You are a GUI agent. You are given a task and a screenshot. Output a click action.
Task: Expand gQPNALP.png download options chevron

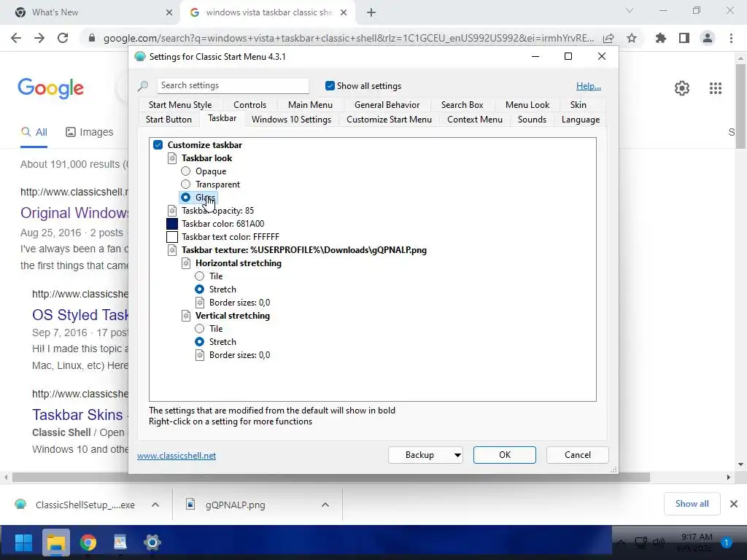(x=325, y=505)
